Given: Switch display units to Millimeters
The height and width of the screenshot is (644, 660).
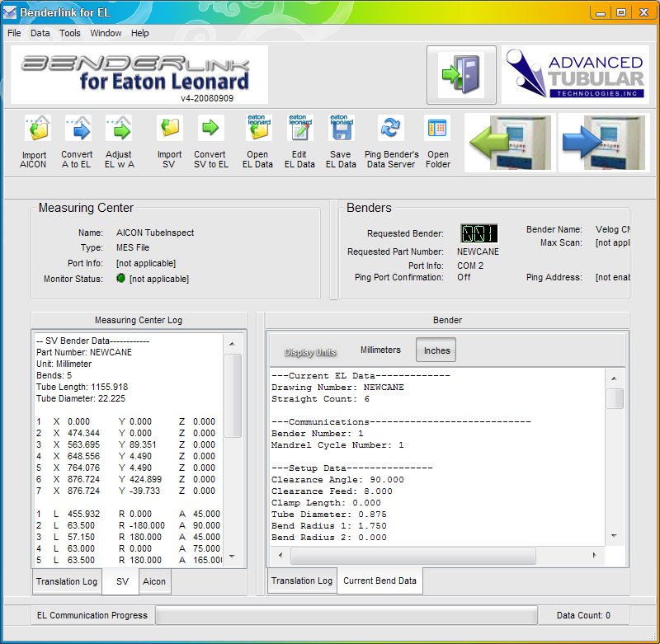Looking at the screenshot, I should pos(380,350).
